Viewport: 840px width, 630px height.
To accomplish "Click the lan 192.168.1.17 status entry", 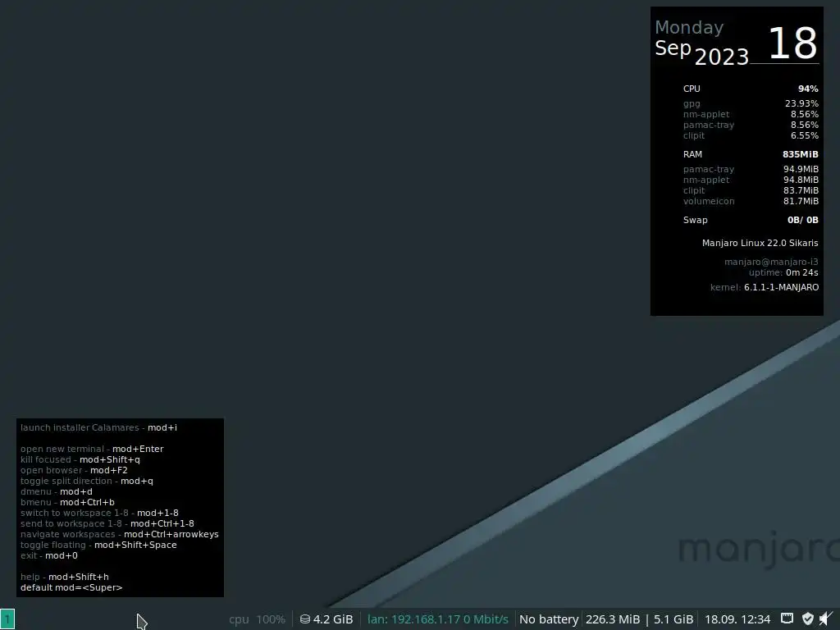I will pyautogui.click(x=438, y=619).
